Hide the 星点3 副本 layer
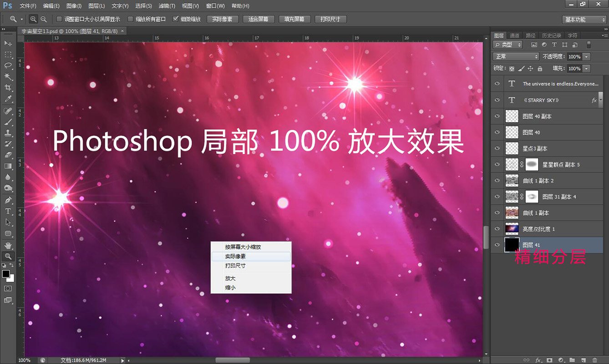Image resolution: width=609 pixels, height=364 pixels. (x=497, y=148)
